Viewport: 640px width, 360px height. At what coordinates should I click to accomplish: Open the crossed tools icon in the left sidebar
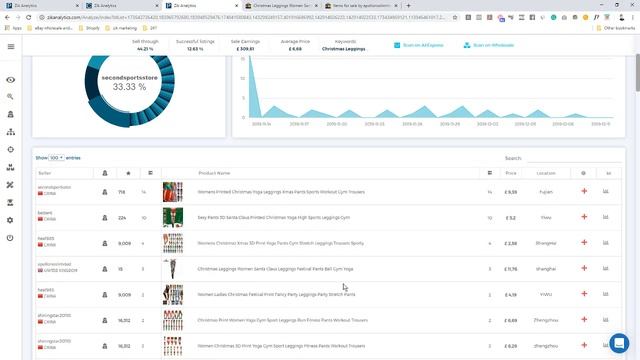10,185
